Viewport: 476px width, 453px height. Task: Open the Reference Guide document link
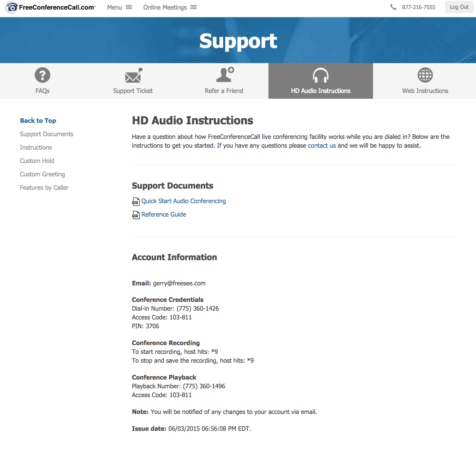tap(164, 214)
